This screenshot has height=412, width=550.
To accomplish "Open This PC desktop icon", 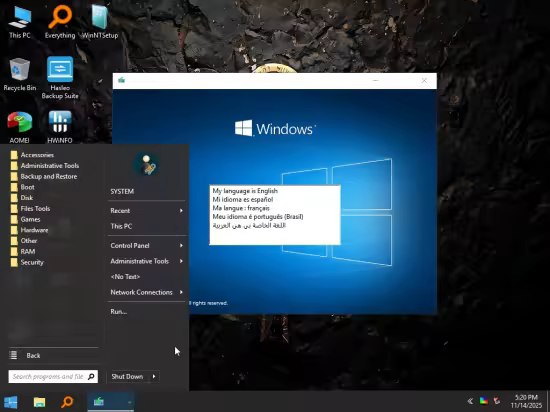I will pos(20,22).
